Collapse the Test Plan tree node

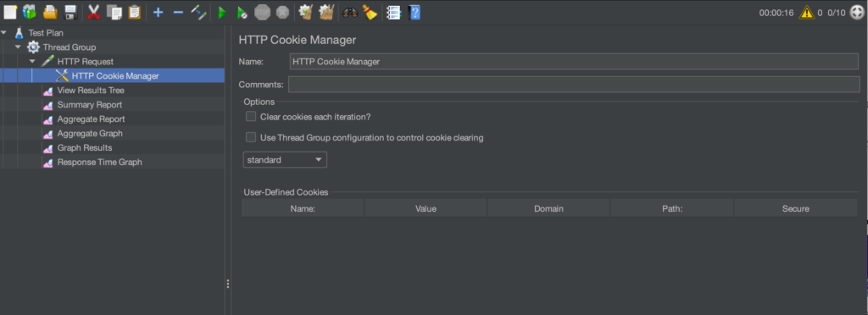[x=4, y=33]
